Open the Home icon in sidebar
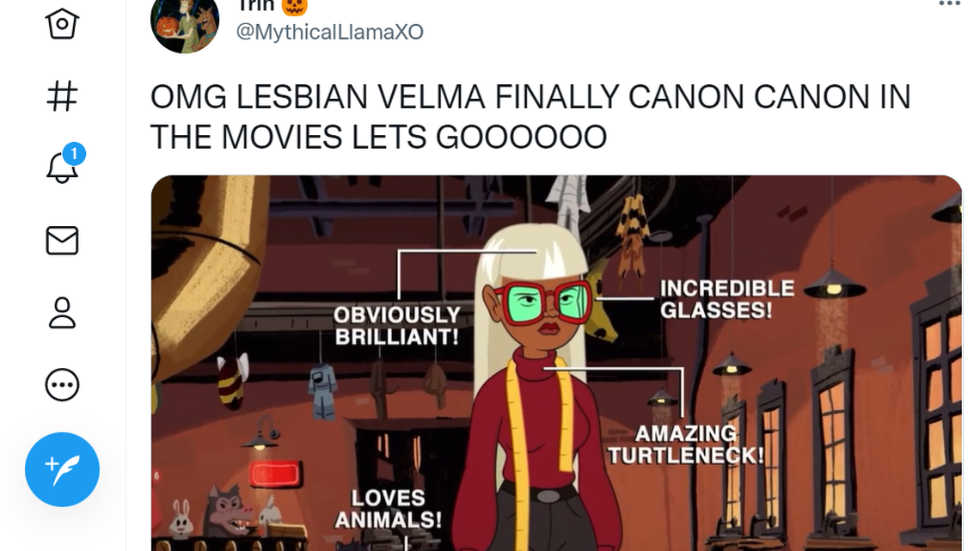This screenshot has height=551, width=980. point(62,24)
